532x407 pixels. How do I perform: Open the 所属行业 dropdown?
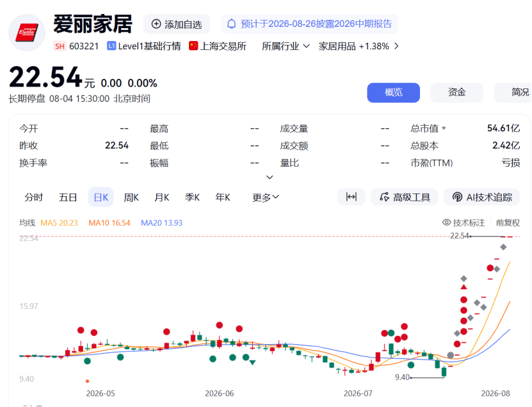286,46
